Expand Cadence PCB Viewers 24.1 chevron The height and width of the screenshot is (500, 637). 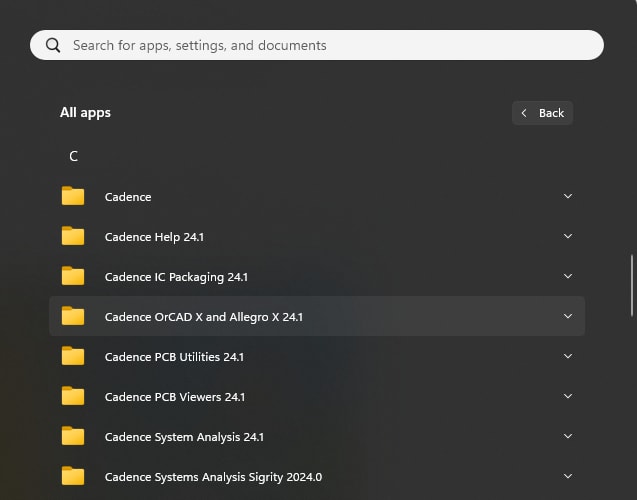click(x=568, y=396)
